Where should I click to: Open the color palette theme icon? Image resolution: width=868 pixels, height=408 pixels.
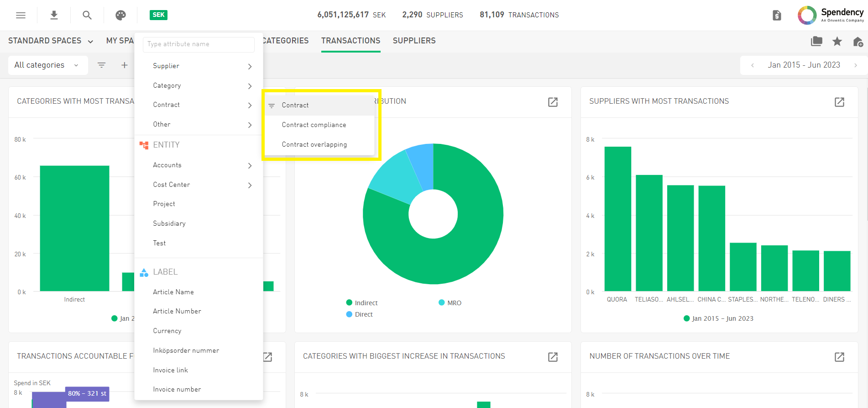(x=120, y=15)
